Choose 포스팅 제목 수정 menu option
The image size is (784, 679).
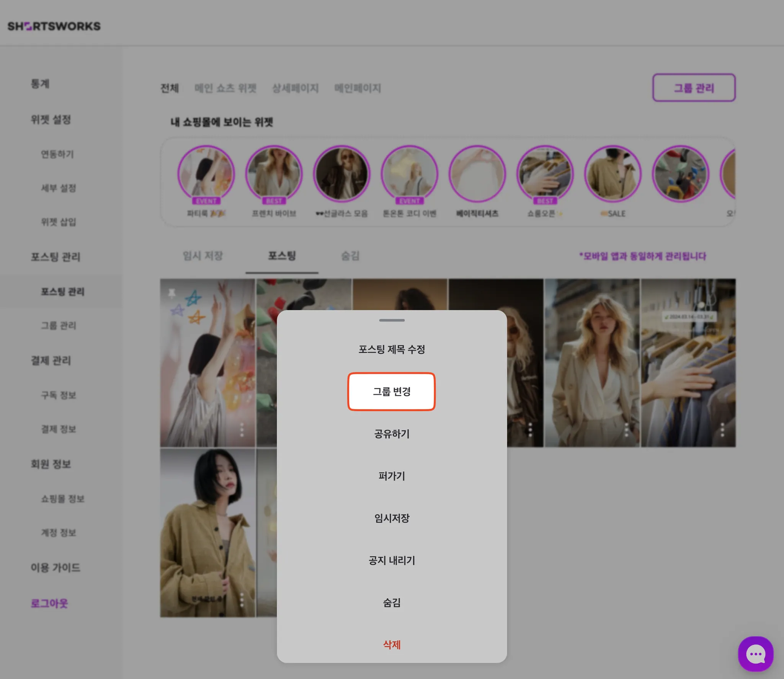pos(391,349)
